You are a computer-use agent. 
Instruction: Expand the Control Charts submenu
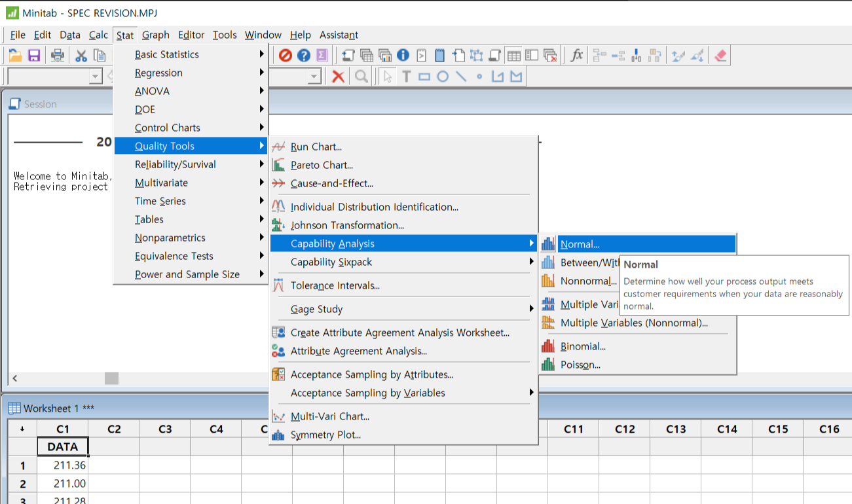click(191, 128)
